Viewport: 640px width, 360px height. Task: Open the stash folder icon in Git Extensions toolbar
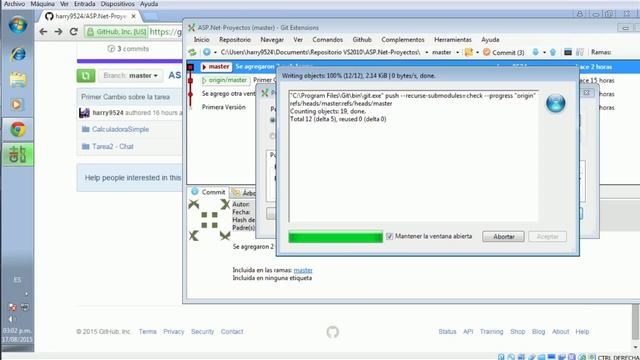tap(469, 52)
